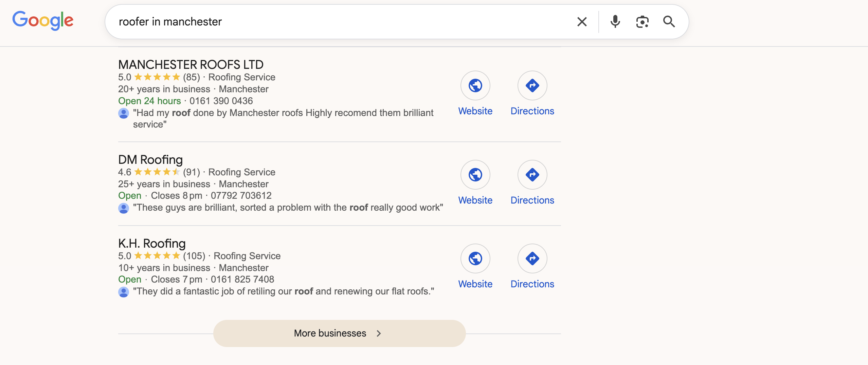Click 4.6 rating number for DM Roofing

125,172
